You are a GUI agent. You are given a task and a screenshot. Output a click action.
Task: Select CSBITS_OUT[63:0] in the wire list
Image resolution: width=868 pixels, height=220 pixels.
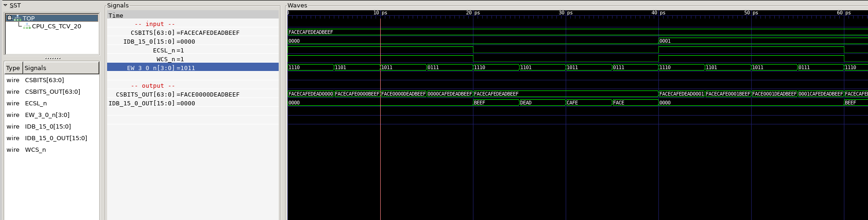pos(52,92)
